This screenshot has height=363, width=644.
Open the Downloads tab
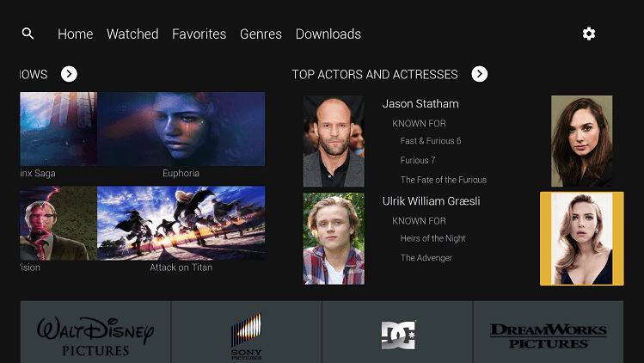pyautogui.click(x=328, y=34)
